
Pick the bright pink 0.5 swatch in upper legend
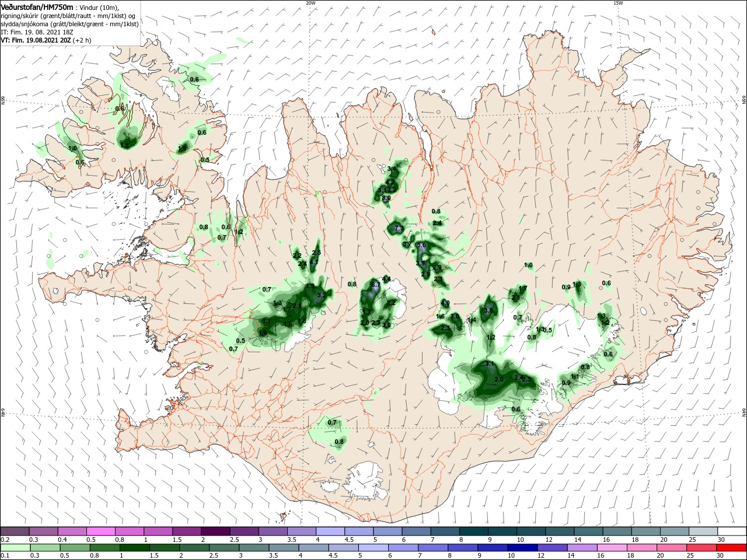(102, 531)
